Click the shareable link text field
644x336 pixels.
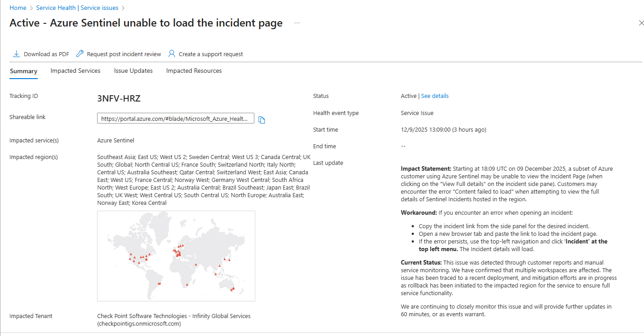tap(176, 119)
